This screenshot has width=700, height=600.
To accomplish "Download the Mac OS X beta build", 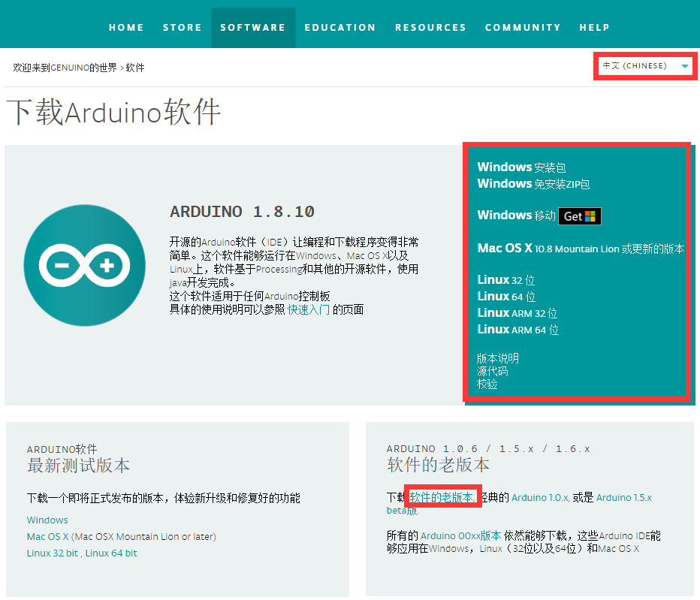I will [x=48, y=537].
